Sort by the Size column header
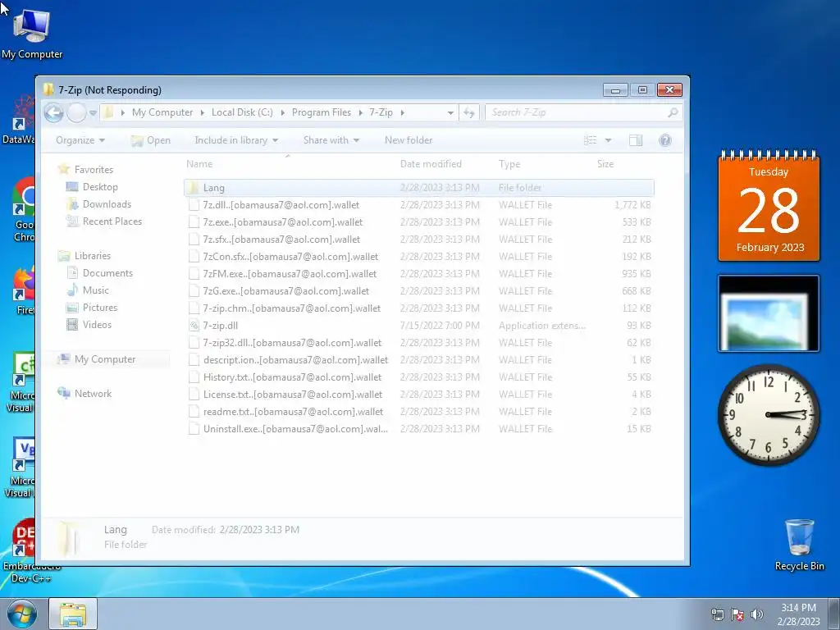 [605, 164]
